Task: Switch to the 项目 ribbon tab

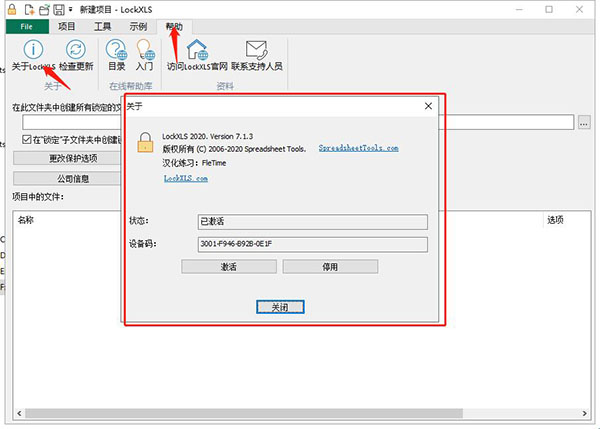Action: click(x=69, y=27)
